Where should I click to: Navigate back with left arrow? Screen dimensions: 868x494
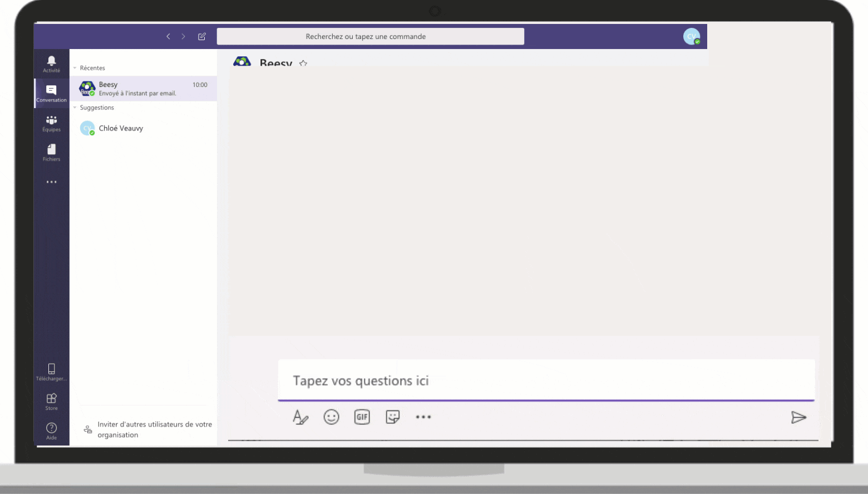168,36
